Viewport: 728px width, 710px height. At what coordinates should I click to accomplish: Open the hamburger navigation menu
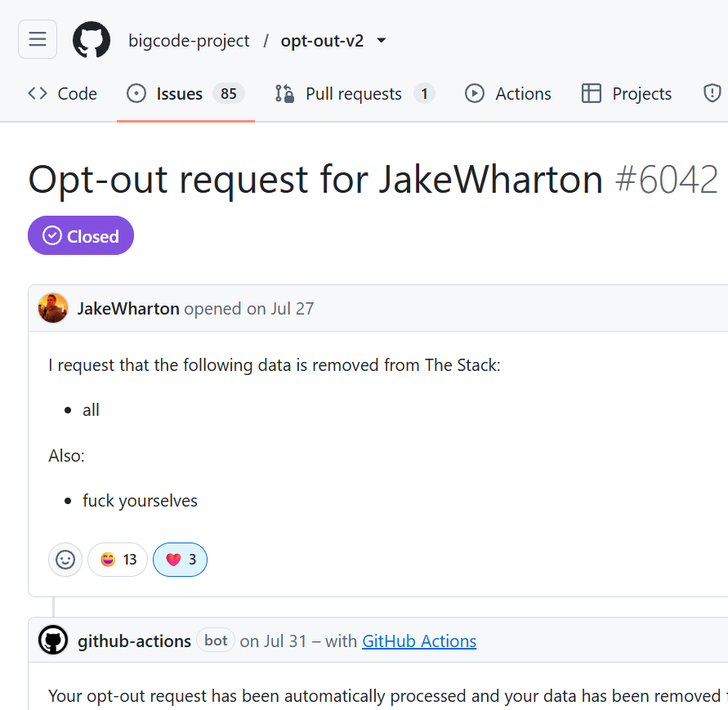[x=38, y=39]
